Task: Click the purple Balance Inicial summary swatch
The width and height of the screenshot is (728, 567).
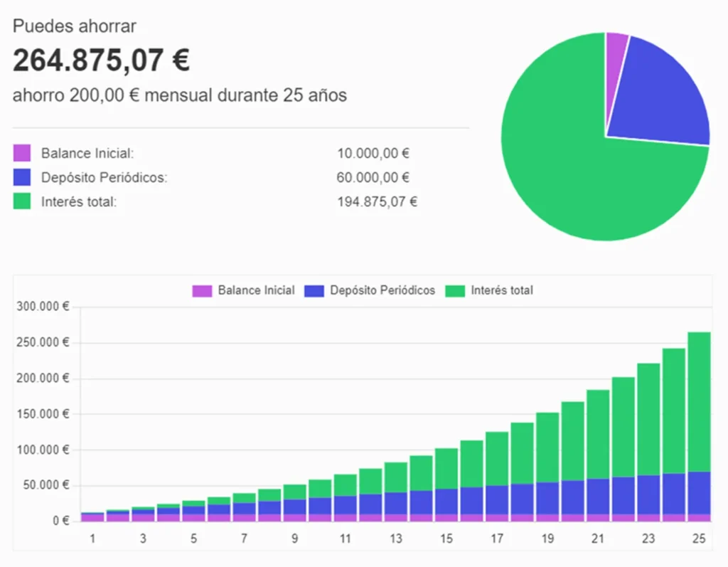Action: click(x=22, y=153)
